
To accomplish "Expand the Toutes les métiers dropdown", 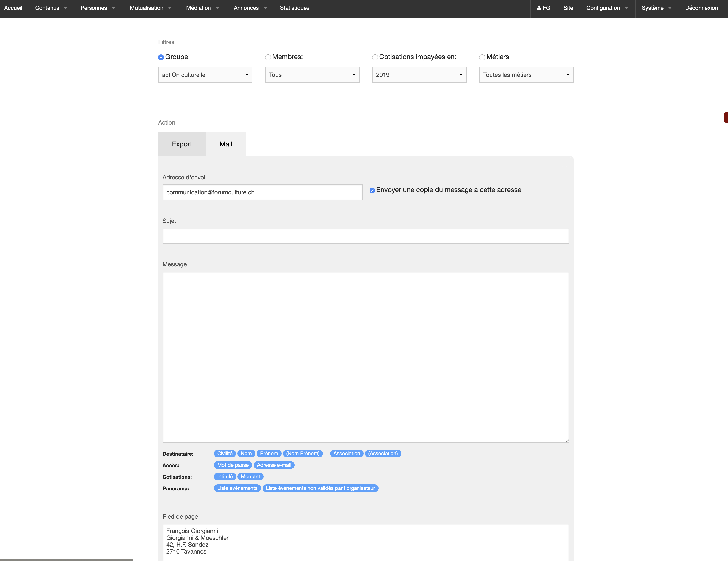I will 526,75.
